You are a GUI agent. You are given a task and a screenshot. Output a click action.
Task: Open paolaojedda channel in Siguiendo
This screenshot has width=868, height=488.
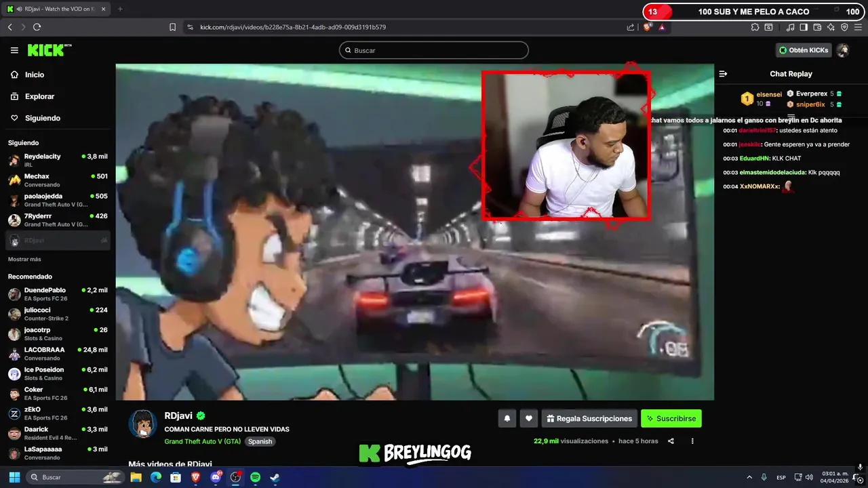click(x=58, y=200)
